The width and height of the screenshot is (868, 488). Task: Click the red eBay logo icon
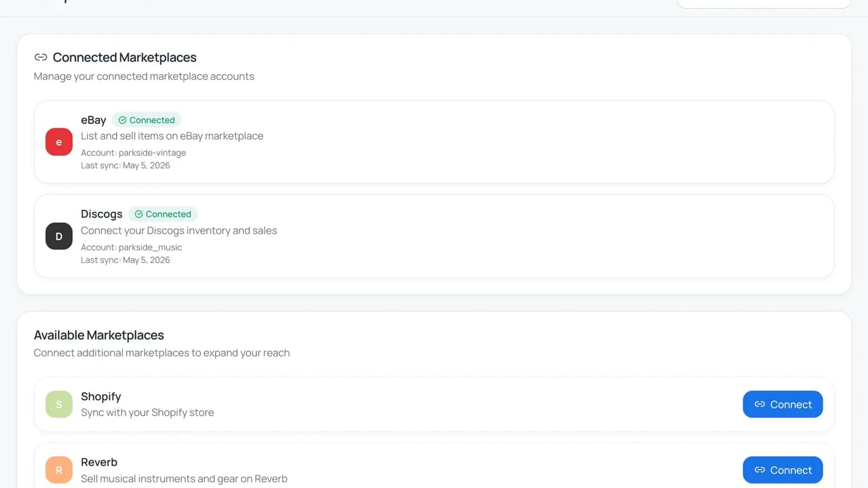[x=59, y=142]
